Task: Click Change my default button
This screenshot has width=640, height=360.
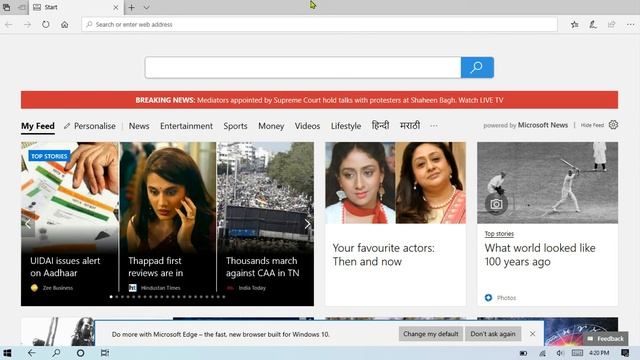Action: point(431,334)
